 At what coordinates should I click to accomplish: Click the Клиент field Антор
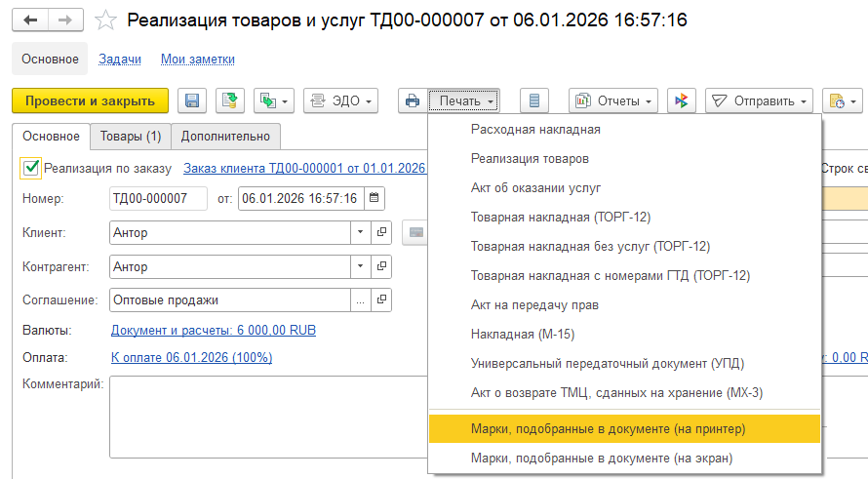(x=230, y=232)
